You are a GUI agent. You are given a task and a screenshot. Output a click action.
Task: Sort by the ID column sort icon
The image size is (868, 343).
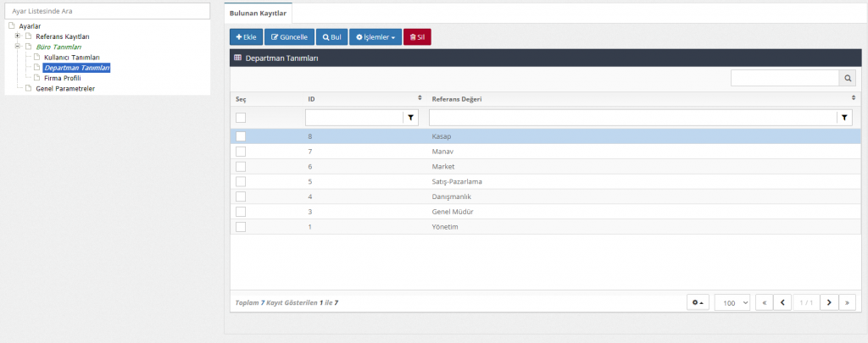420,98
